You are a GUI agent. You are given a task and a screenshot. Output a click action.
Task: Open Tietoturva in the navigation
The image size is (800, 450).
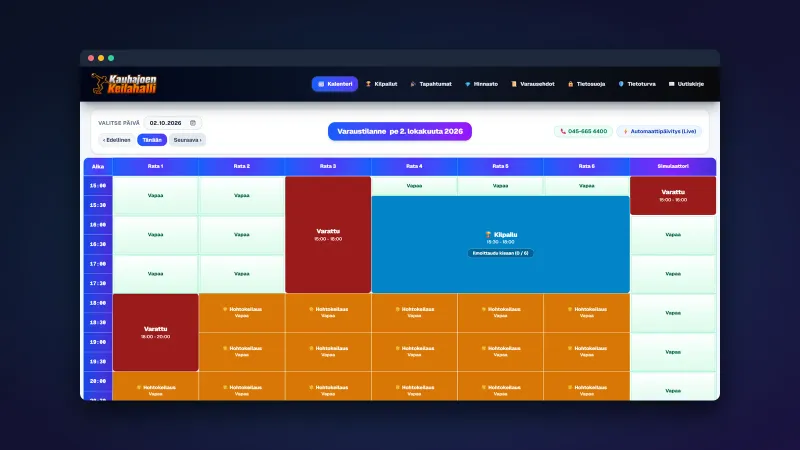(637, 84)
